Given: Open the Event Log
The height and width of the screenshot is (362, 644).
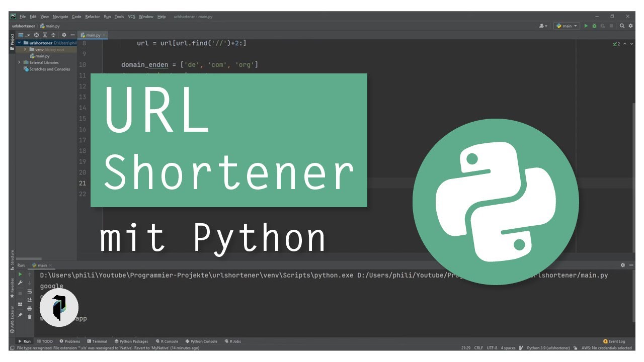Looking at the screenshot, I should (614, 341).
